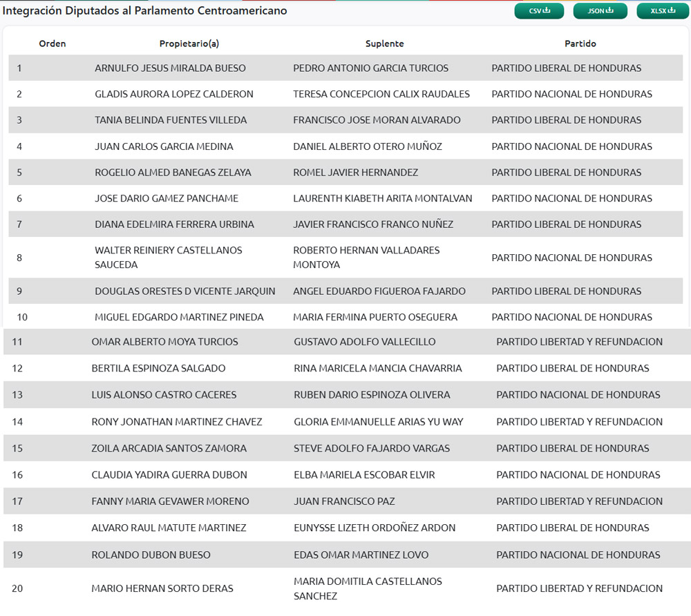Click the Partido column header

point(580,44)
